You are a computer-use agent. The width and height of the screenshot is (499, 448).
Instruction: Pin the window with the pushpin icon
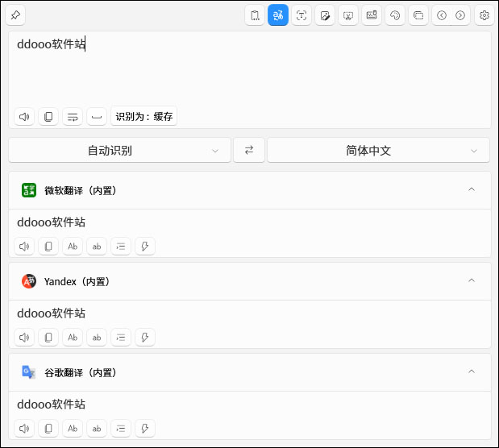coord(15,15)
